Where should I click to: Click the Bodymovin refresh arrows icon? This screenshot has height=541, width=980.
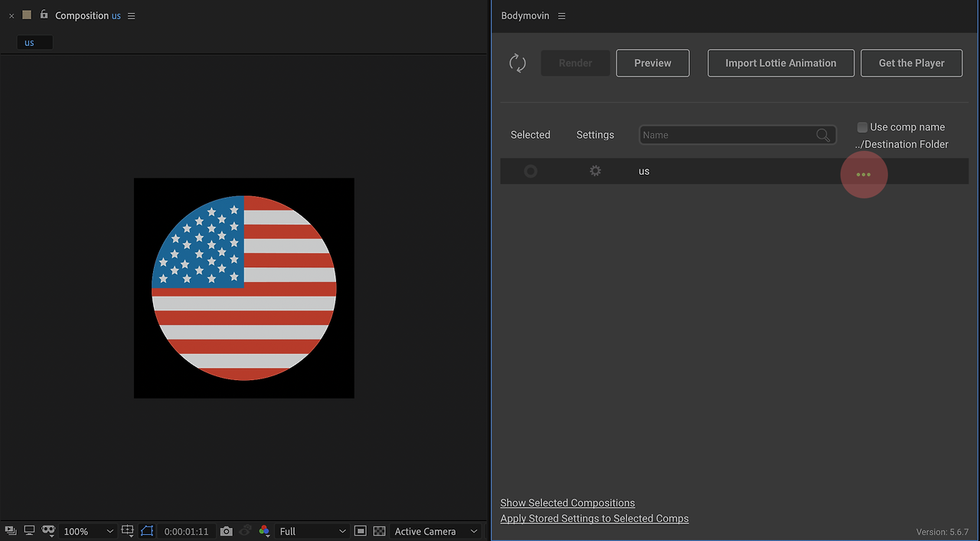tap(518, 63)
